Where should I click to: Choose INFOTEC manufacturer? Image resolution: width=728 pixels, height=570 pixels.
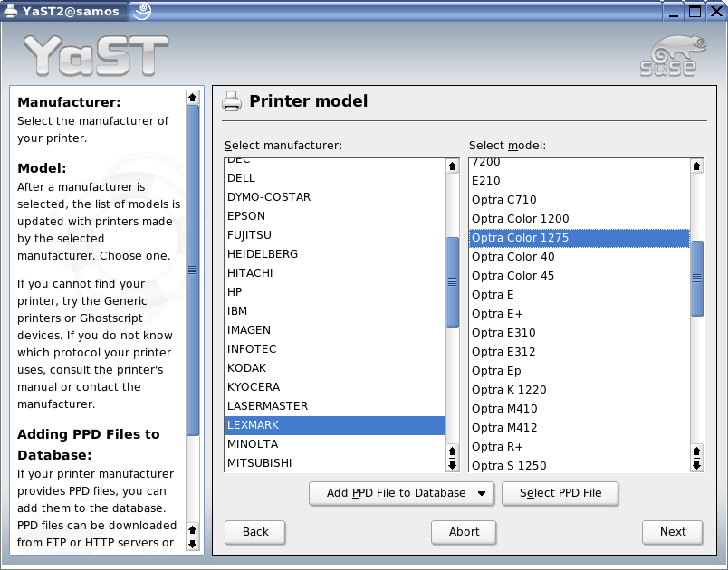(x=335, y=349)
